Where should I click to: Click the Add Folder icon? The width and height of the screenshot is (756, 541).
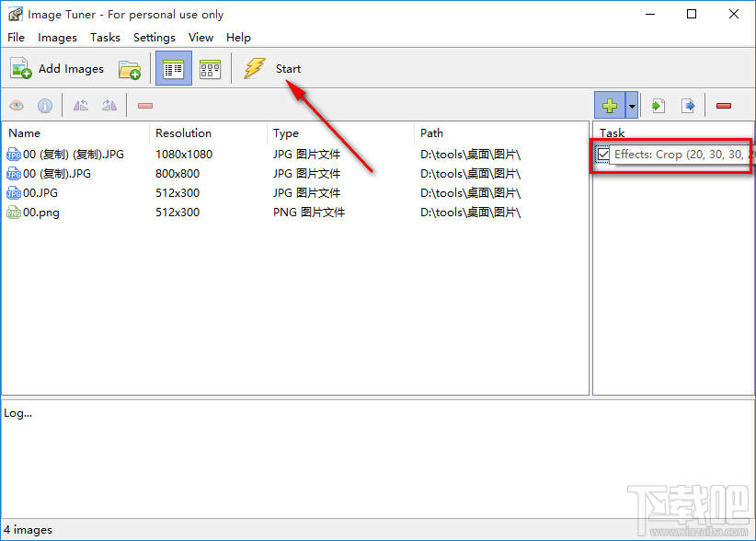[129, 69]
